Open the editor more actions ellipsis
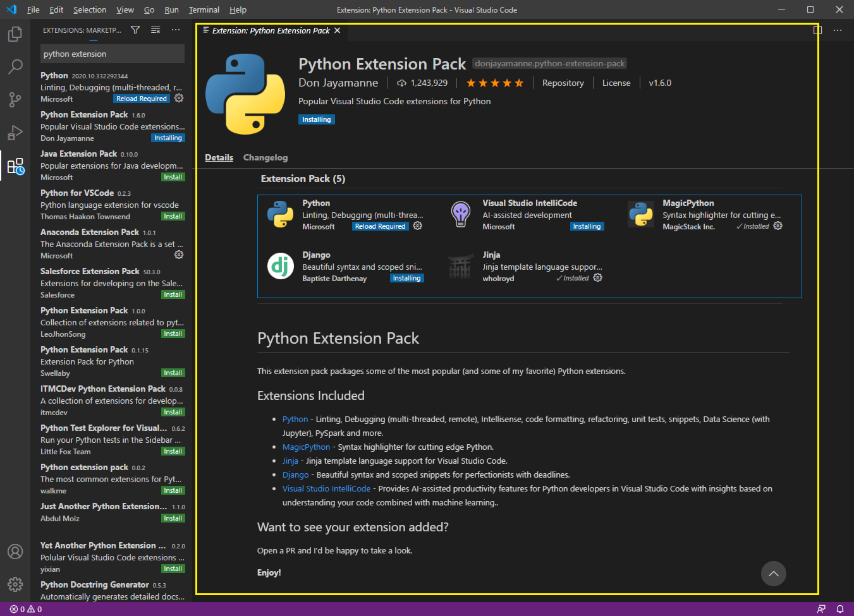854x616 pixels. 838,30
